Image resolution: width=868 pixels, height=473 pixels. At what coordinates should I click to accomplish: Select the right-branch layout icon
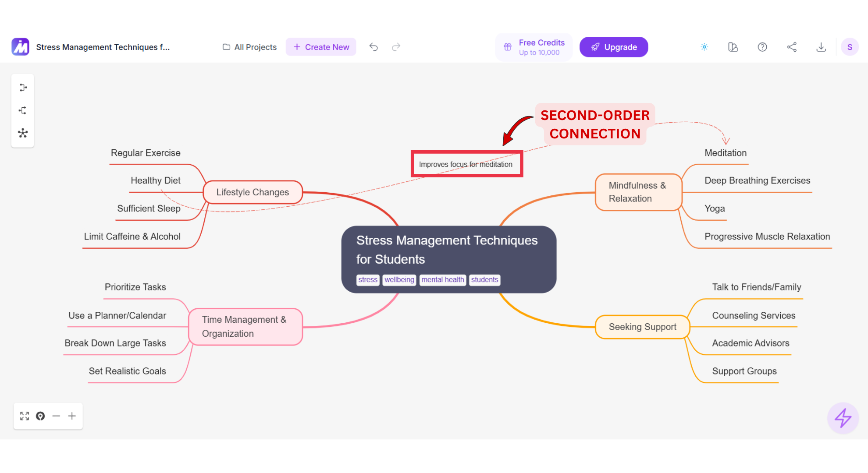[x=23, y=87]
